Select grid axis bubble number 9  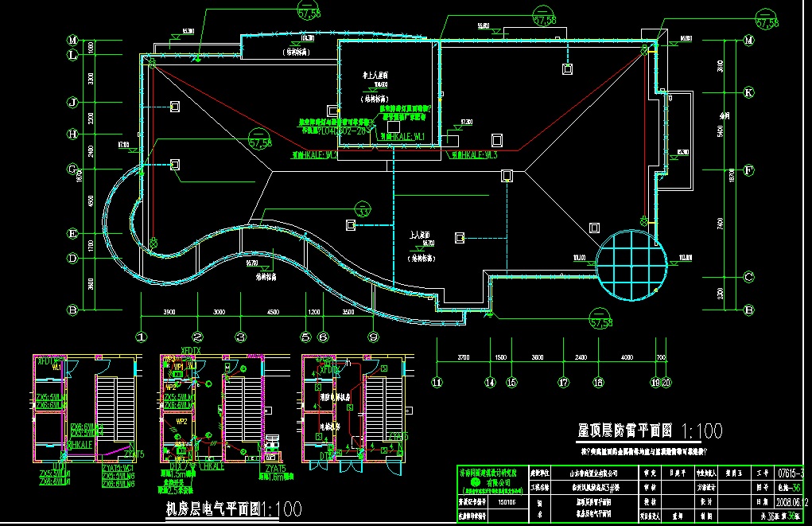pos(372,337)
